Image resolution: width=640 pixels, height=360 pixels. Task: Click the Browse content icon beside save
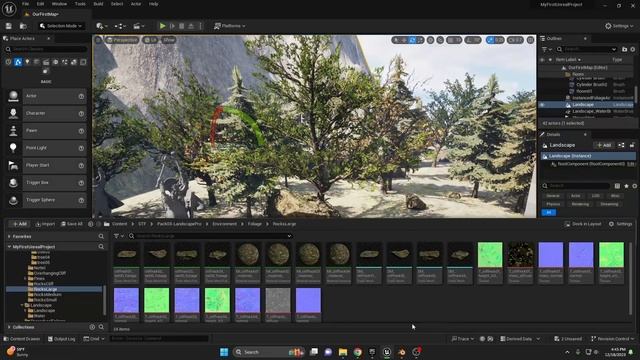point(23,26)
